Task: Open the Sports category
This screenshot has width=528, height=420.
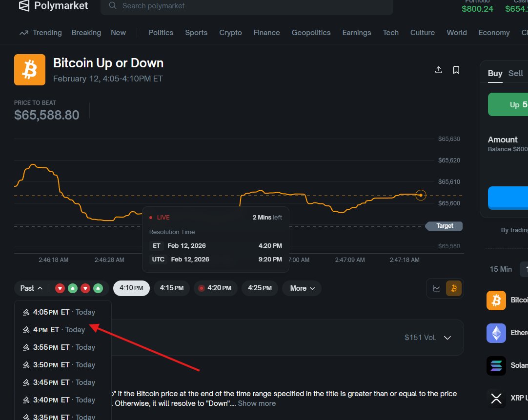Action: tap(196, 33)
